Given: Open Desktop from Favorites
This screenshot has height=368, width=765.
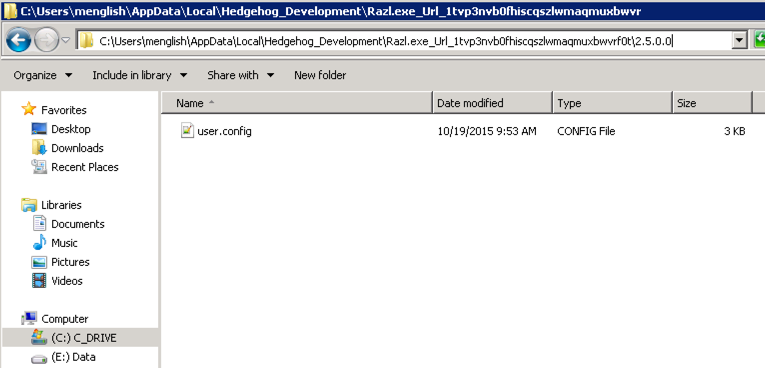Looking at the screenshot, I should click(x=71, y=129).
